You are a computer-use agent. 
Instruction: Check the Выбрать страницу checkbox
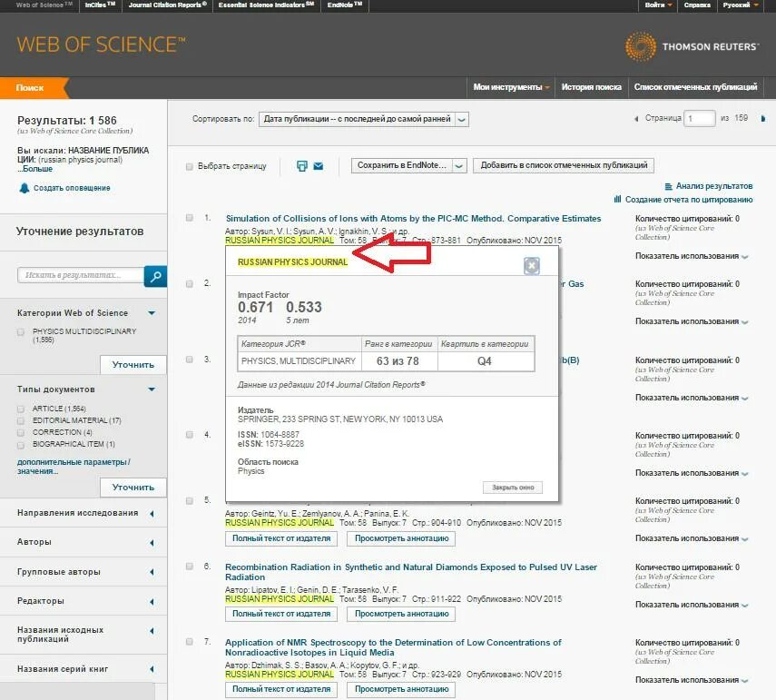189,166
